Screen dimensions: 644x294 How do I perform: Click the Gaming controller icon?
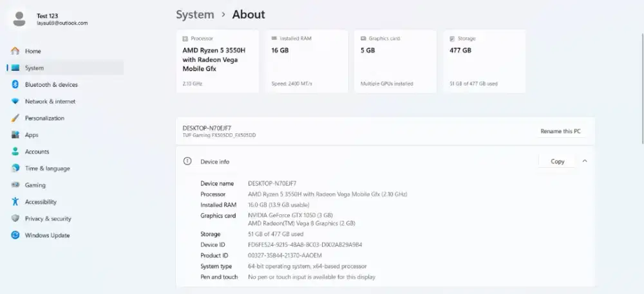(x=15, y=185)
